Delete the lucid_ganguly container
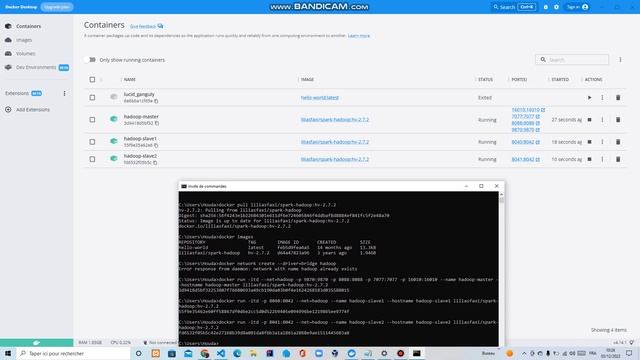Image resolution: width=640 pixels, height=360 pixels. coord(618,98)
